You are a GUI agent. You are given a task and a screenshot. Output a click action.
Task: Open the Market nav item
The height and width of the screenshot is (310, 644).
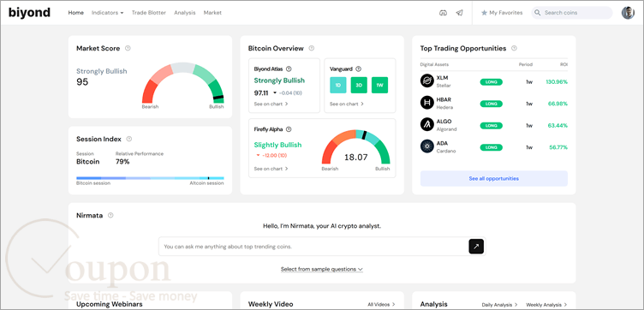212,13
